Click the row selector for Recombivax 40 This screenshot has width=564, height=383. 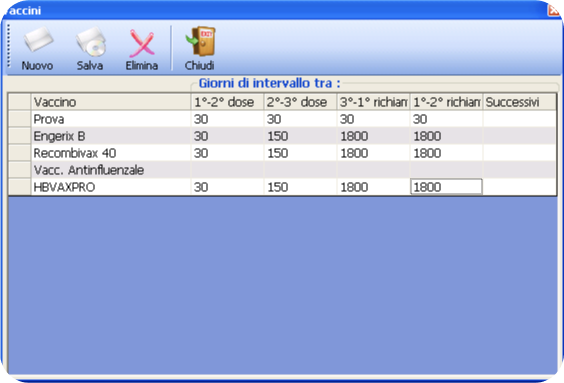[x=20, y=153]
